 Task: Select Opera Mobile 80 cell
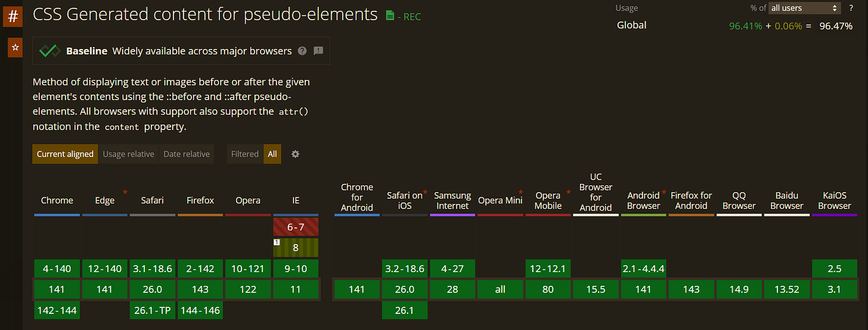[548, 289]
